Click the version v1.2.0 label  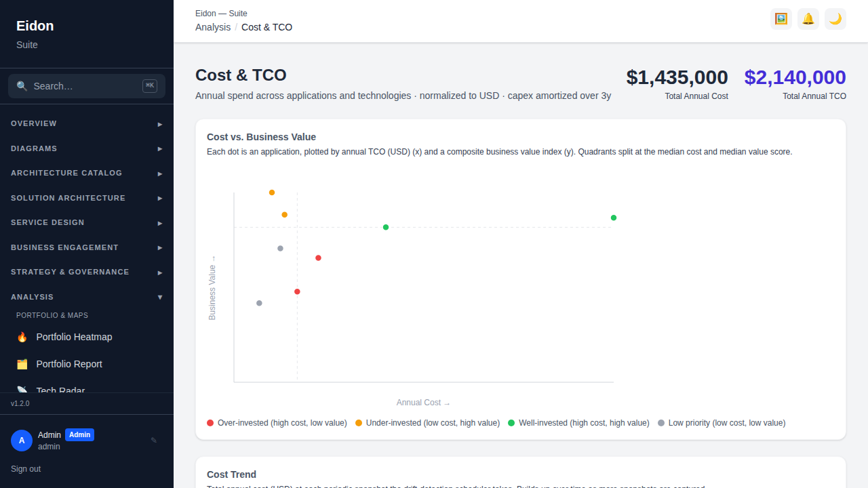pos(20,403)
